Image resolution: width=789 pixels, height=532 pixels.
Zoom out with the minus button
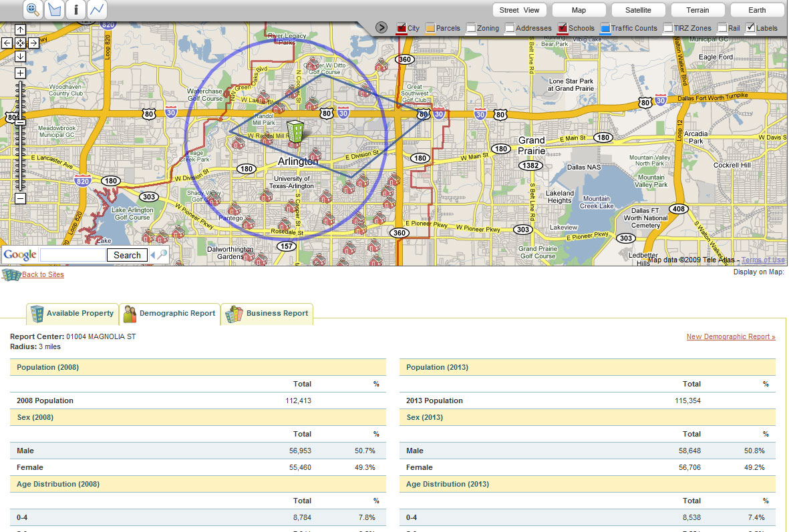pyautogui.click(x=20, y=199)
